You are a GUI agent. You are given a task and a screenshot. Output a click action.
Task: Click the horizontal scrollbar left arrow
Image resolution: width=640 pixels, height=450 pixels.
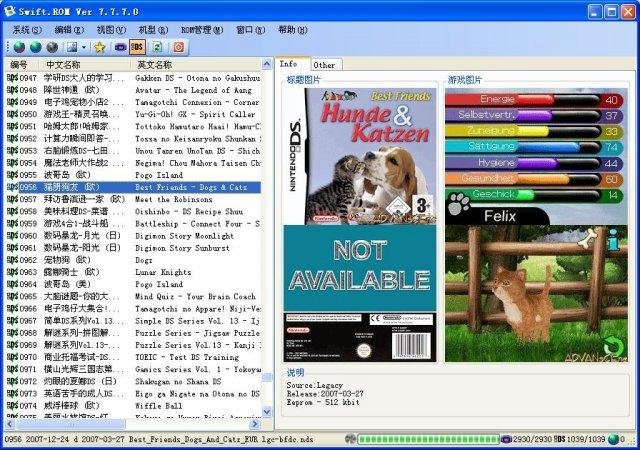click(x=9, y=424)
